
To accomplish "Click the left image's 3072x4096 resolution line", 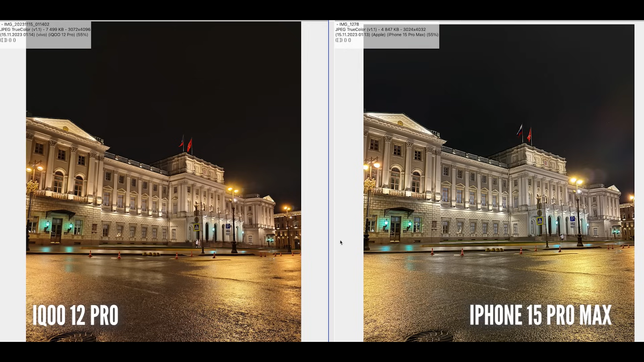I will click(45, 30).
